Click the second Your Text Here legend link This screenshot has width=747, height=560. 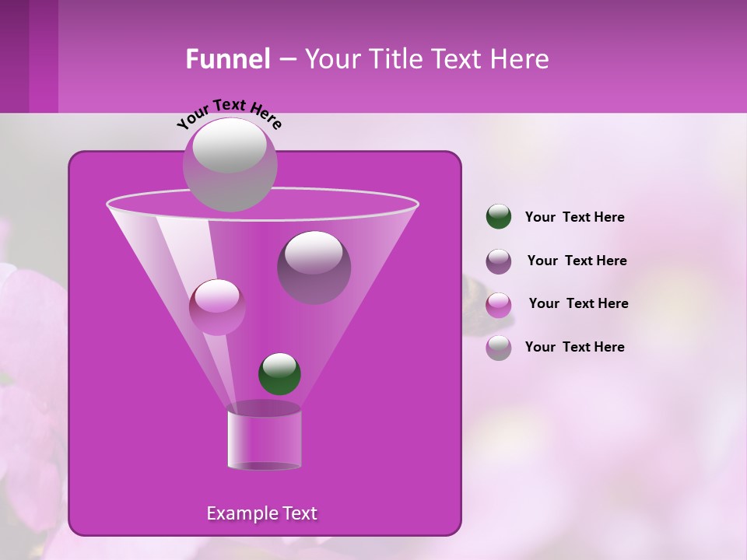(x=577, y=261)
